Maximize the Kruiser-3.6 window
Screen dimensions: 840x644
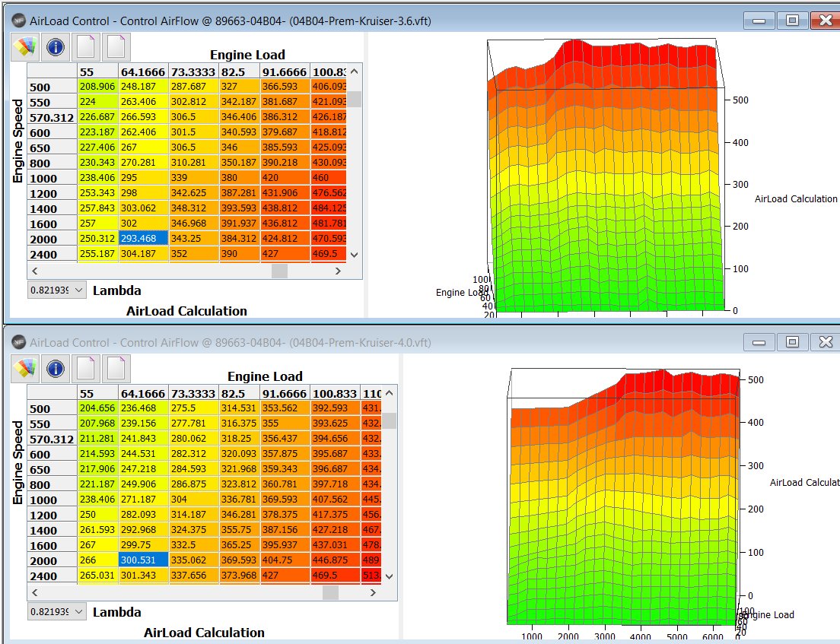coord(792,21)
